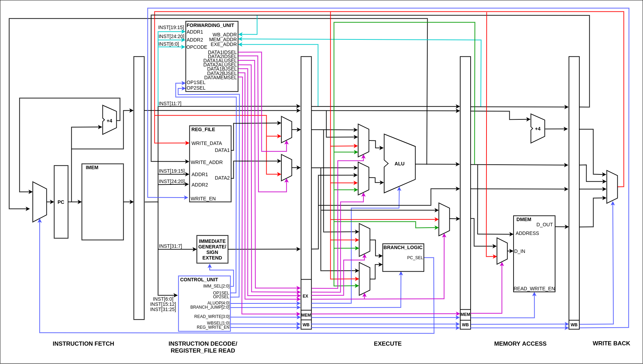Select the ALUOP[4:0] control signal
This screenshot has width=643, height=364.
(218, 303)
